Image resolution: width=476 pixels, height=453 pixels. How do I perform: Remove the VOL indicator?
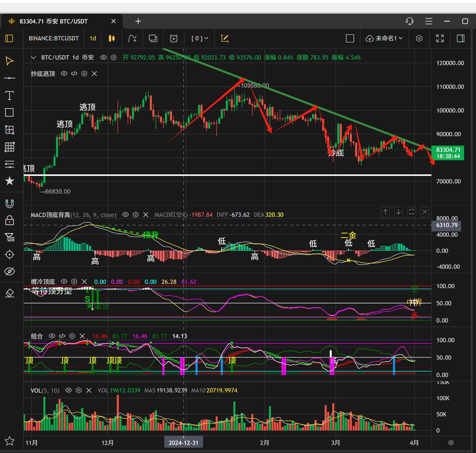[89, 390]
